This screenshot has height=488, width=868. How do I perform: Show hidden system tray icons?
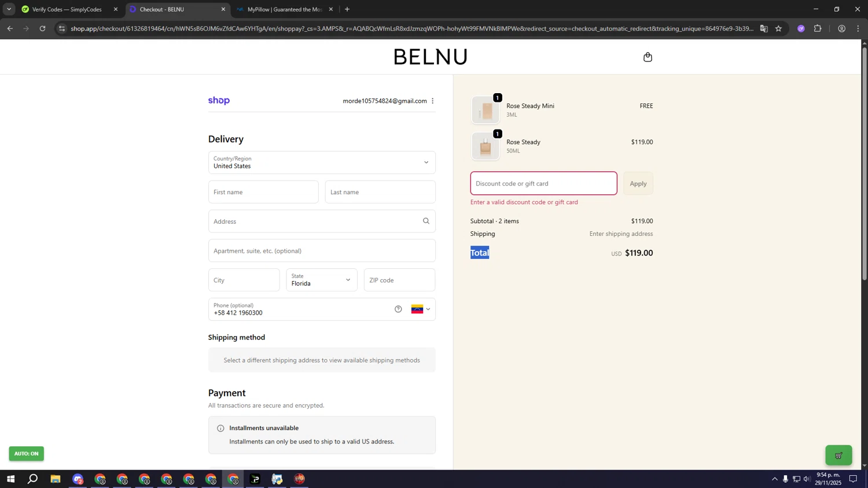click(775, 479)
